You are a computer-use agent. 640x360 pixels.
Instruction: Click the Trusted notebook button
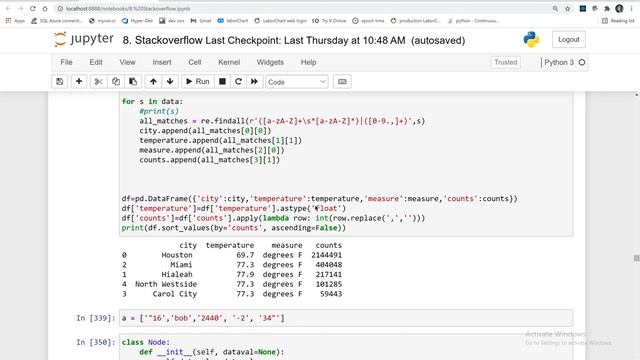click(x=505, y=62)
